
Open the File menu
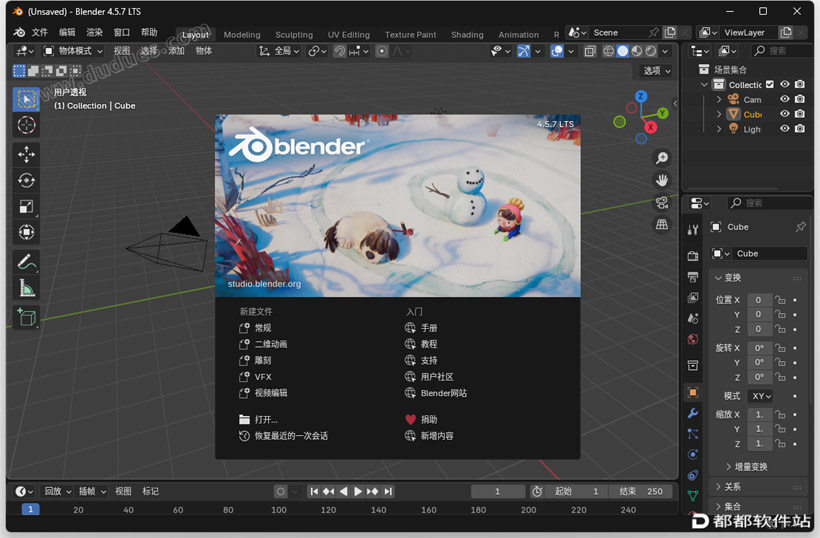tap(39, 32)
